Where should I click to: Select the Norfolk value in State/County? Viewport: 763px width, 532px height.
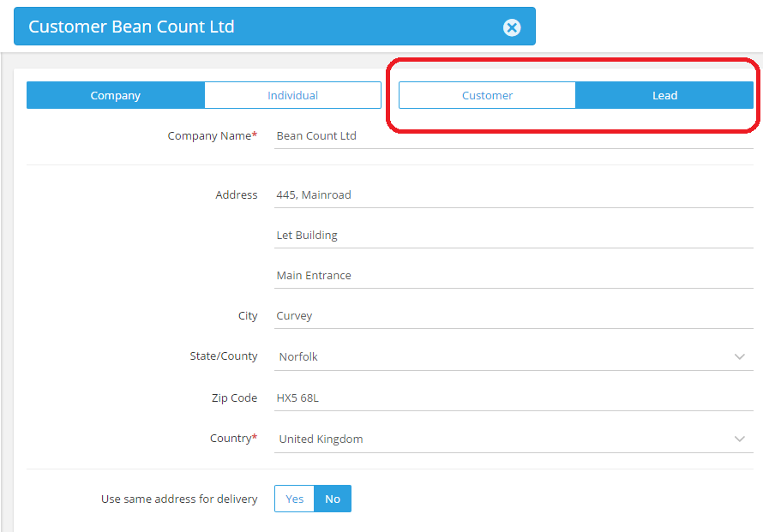point(298,357)
